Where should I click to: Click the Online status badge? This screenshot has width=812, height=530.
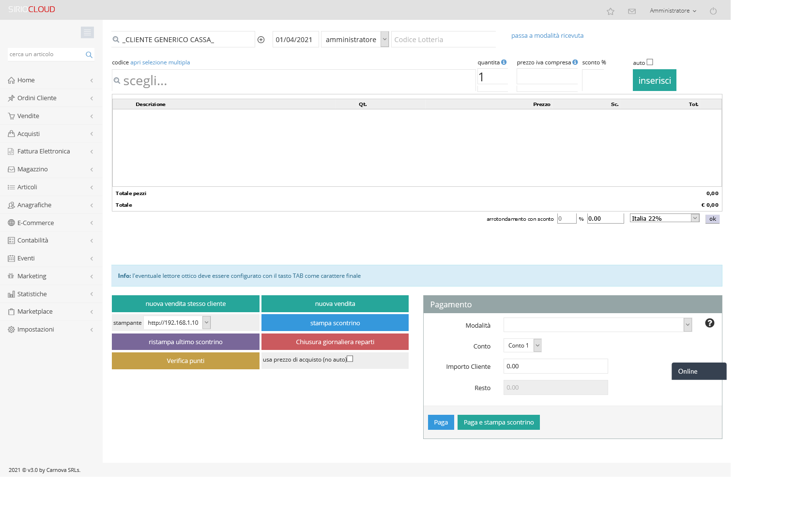tap(699, 371)
